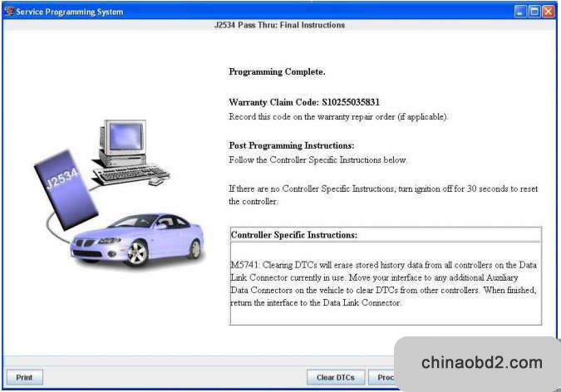The width and height of the screenshot is (561, 392).
Task: Click 'Follow the Controller Specific Instructions below' text
Action: 317,160
